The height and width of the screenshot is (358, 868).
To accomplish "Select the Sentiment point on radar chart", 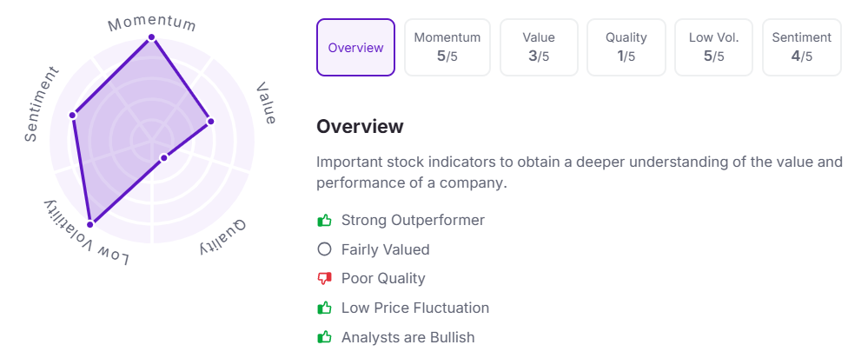I will [x=72, y=115].
